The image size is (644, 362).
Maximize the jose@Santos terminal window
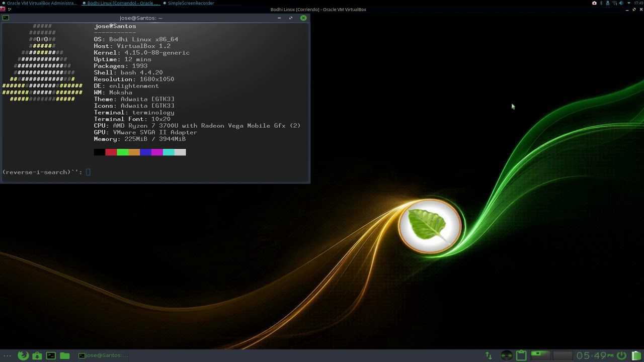(291, 18)
